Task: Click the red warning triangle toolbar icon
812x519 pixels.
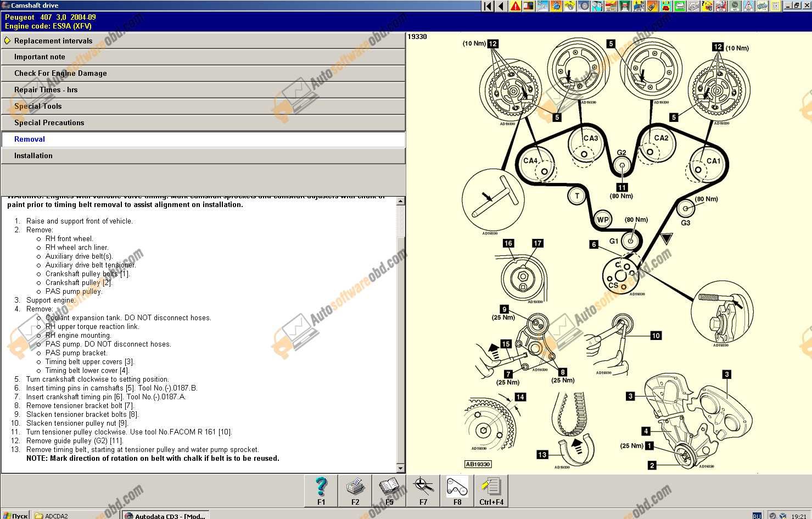Action: click(x=515, y=6)
